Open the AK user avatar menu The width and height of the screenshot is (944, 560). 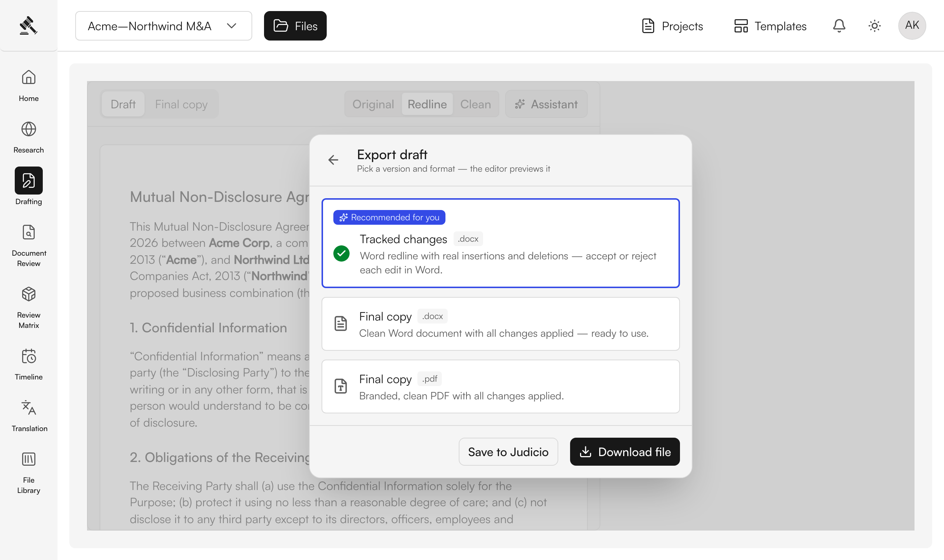[x=912, y=26]
